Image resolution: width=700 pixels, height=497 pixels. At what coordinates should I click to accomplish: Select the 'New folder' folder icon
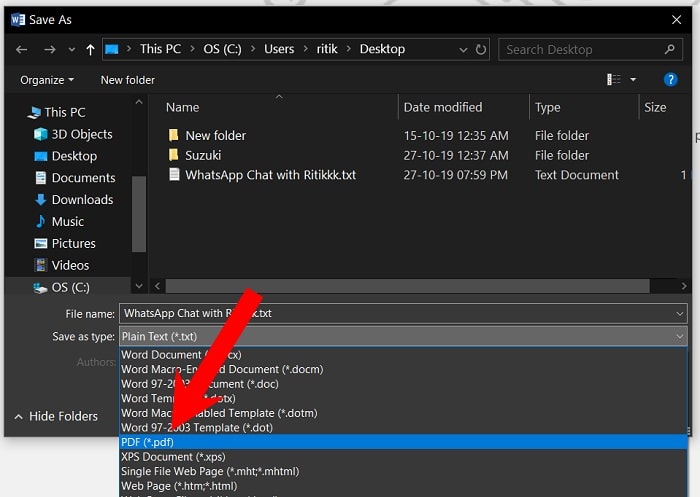pyautogui.click(x=174, y=135)
